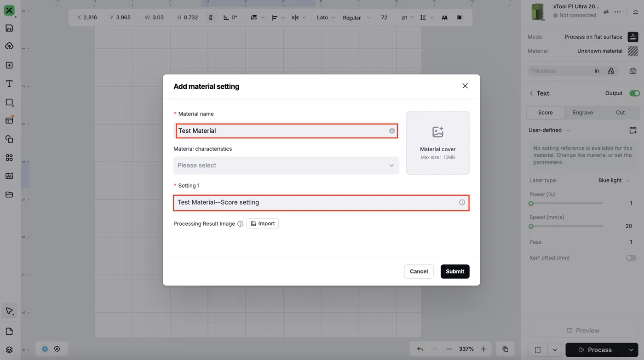644x360 pixels.
Task: Click the save-setting icon next to User-defined
Action: coord(633,130)
